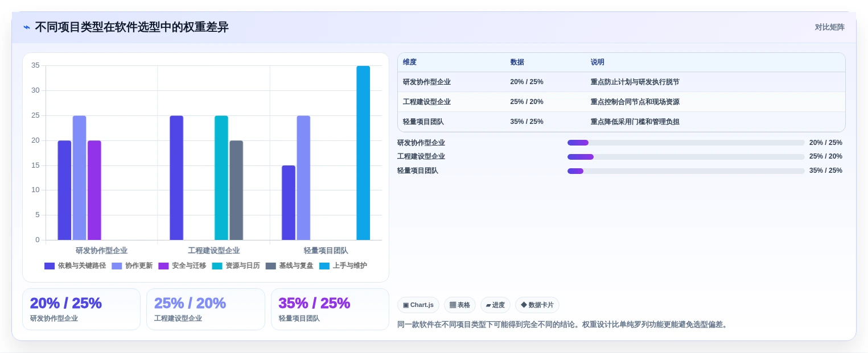Click the teal 资源与日历 bar under 工程建设型企业

pos(221,178)
